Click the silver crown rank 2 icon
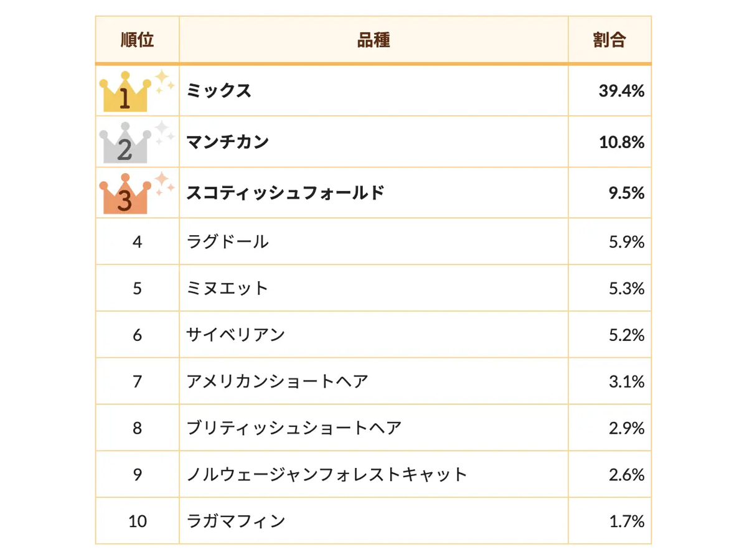This screenshot has height=560, width=747. tap(137, 142)
